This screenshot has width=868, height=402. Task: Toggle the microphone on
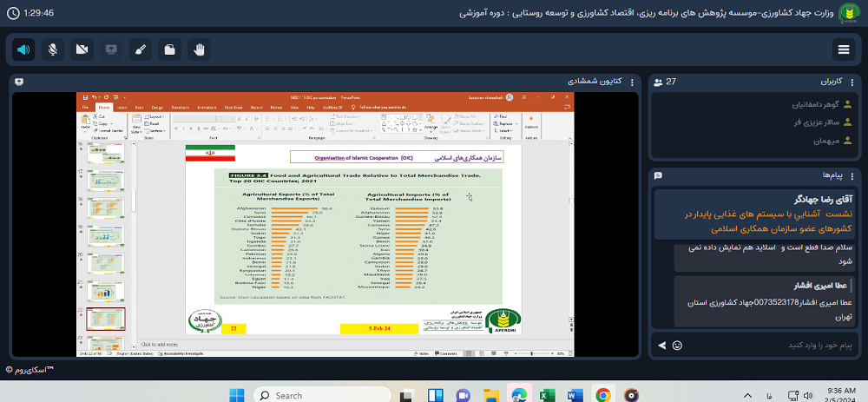point(53,49)
